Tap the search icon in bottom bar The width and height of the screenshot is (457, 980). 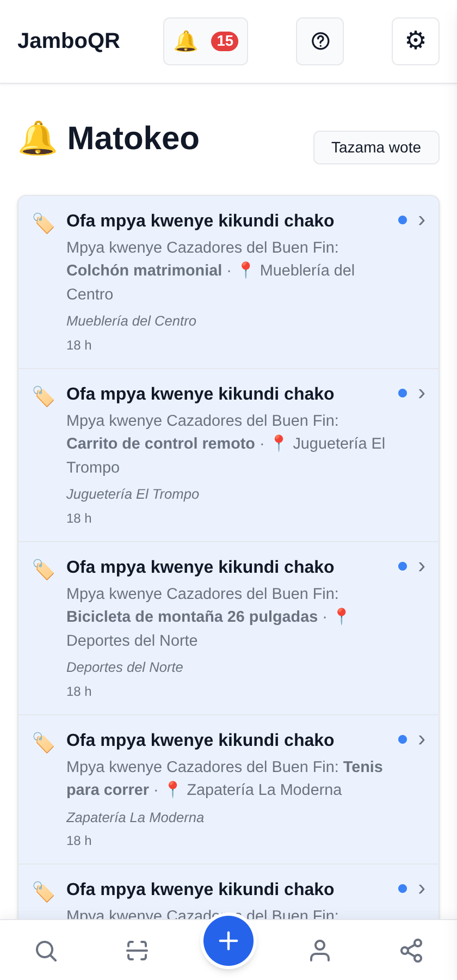click(x=46, y=951)
